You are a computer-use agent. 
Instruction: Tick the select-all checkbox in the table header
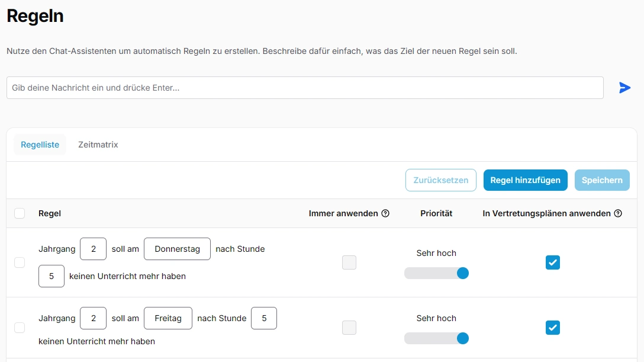pos(20,213)
